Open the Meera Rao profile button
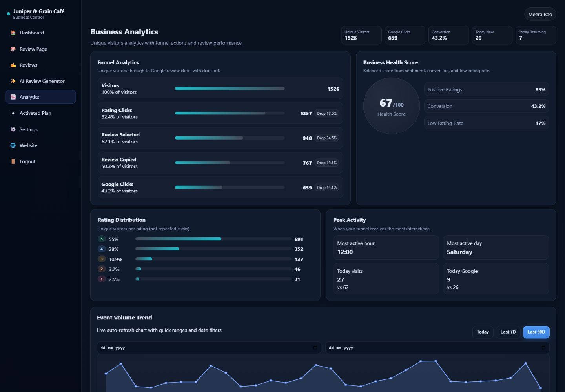The width and height of the screenshot is (565, 392). [x=540, y=15]
